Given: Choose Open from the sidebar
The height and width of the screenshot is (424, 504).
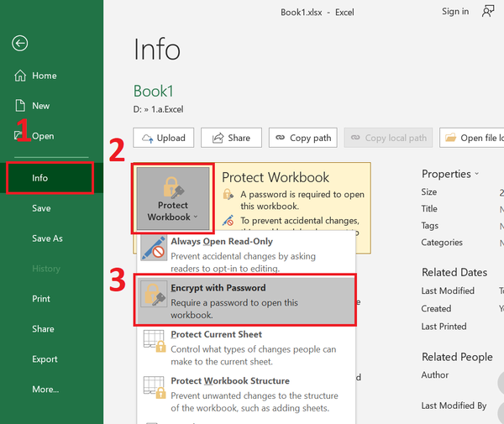Looking at the screenshot, I should coord(51,136).
